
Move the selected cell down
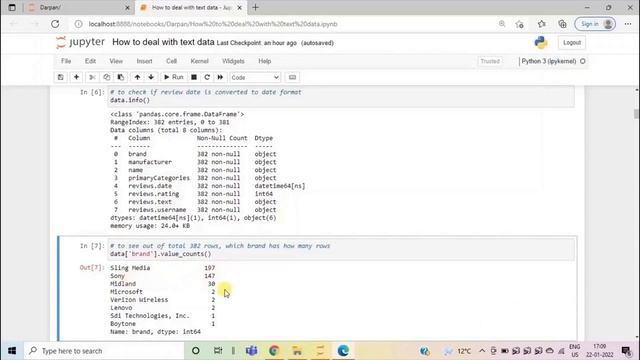point(151,77)
